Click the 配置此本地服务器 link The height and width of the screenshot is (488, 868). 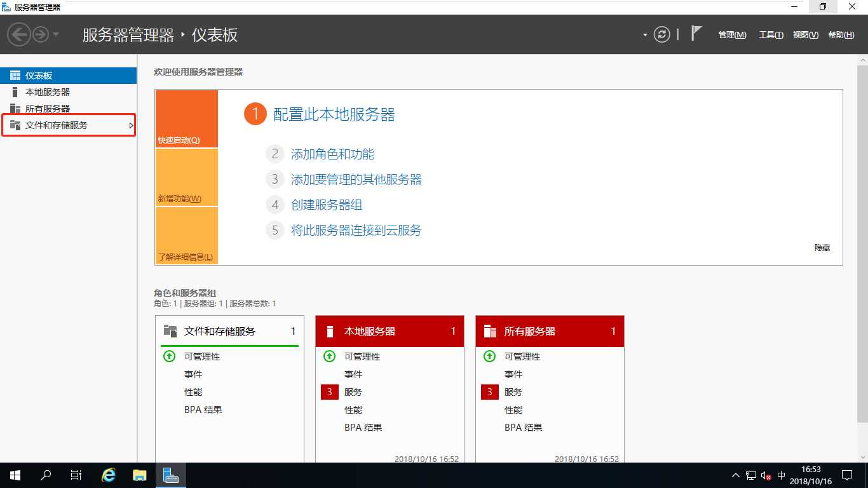click(x=334, y=114)
